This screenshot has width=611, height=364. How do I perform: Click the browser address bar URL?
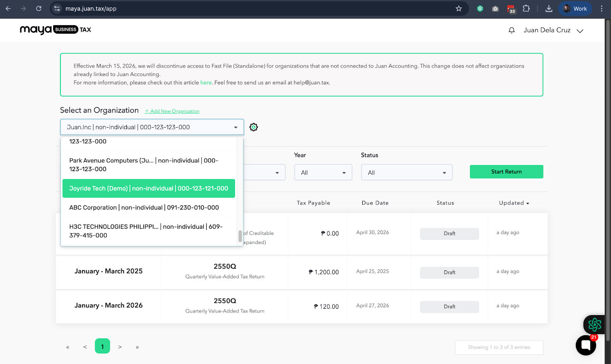click(x=91, y=8)
